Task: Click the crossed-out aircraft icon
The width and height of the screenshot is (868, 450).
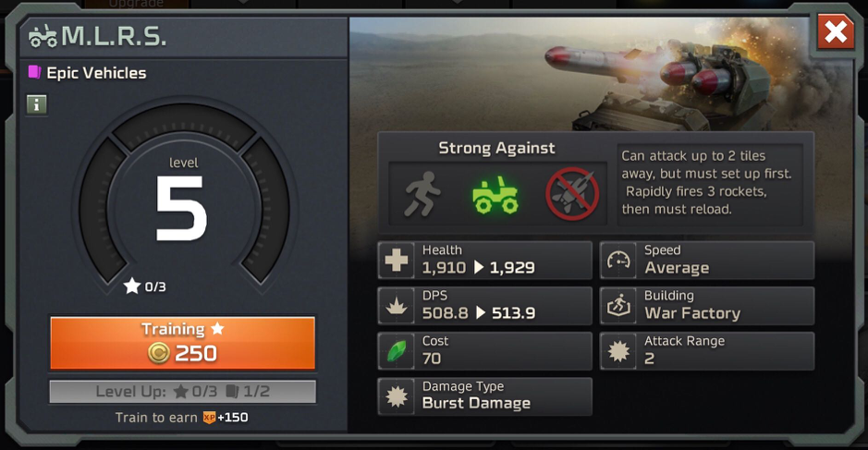Action: (572, 194)
